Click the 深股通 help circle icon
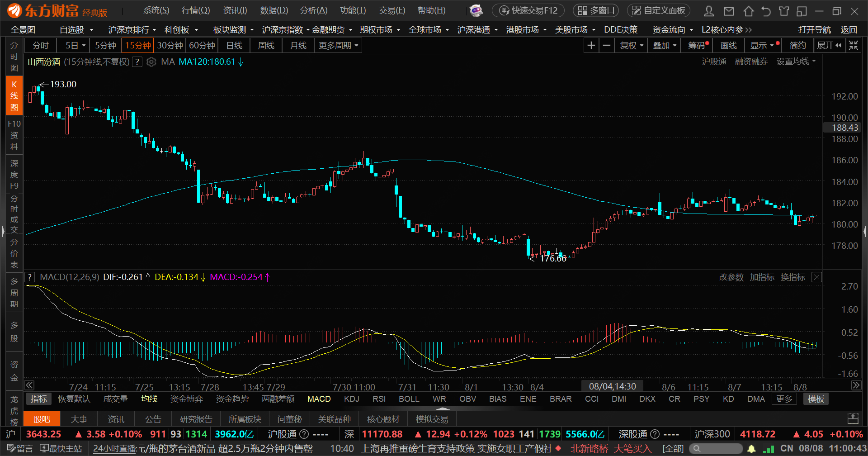This screenshot has height=456, width=868. point(655,434)
